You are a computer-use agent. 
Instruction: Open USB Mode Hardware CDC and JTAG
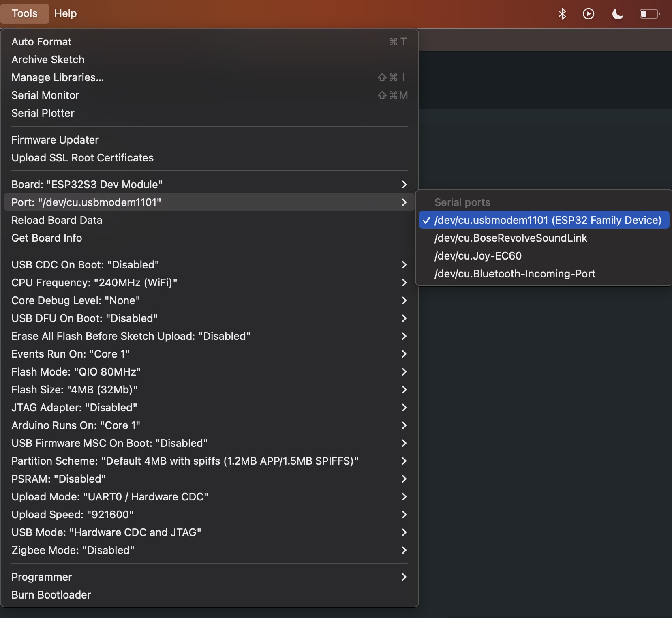[x=210, y=532]
